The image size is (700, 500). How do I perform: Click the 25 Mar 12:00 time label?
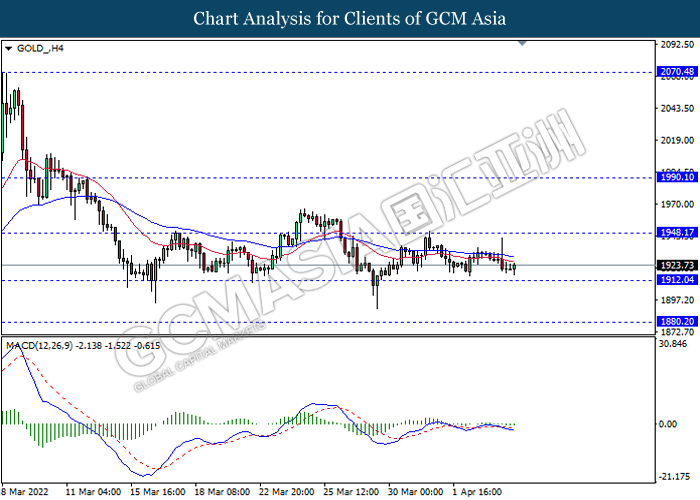pyautogui.click(x=351, y=492)
